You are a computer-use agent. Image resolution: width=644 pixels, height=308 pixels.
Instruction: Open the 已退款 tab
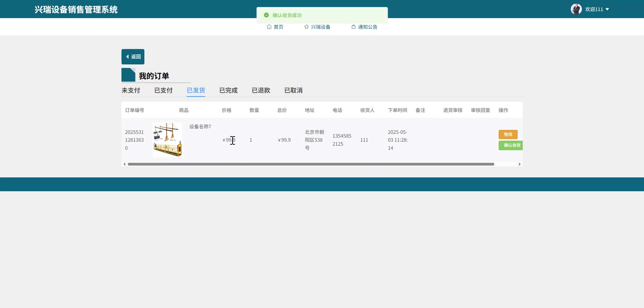click(x=261, y=90)
